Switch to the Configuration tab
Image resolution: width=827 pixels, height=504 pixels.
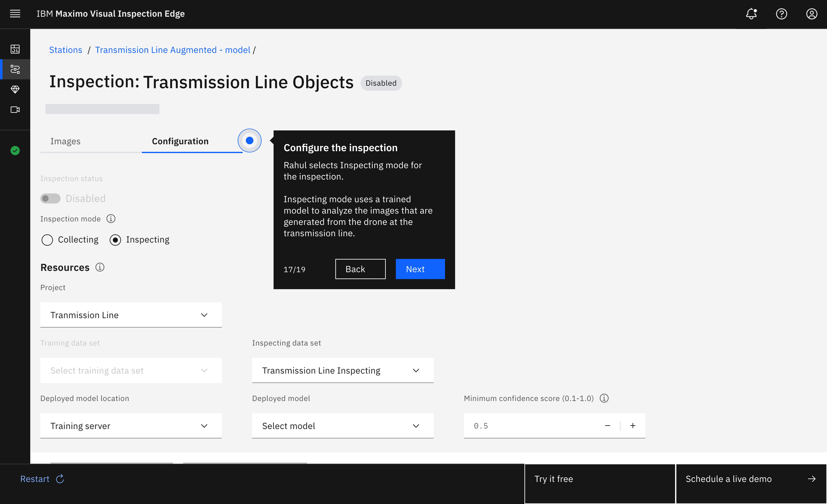180,141
